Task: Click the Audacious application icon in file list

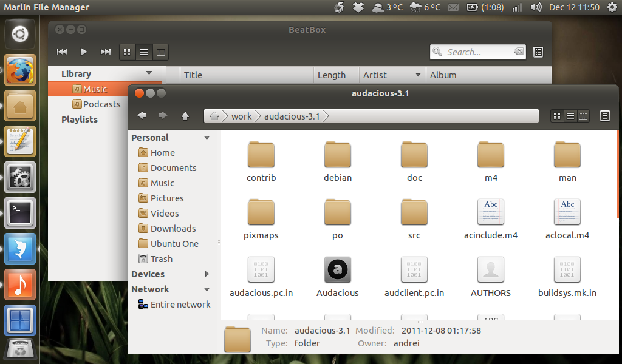Action: coord(337,269)
